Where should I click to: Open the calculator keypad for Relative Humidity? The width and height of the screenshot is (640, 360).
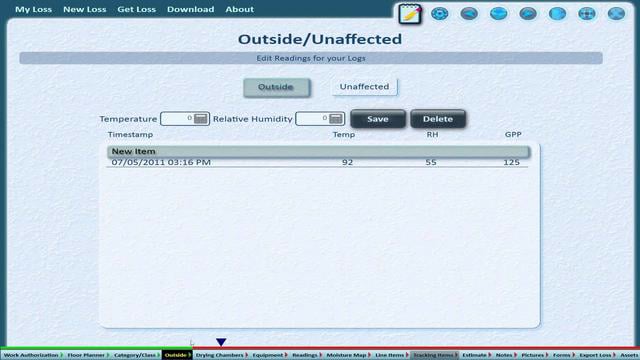(x=336, y=119)
